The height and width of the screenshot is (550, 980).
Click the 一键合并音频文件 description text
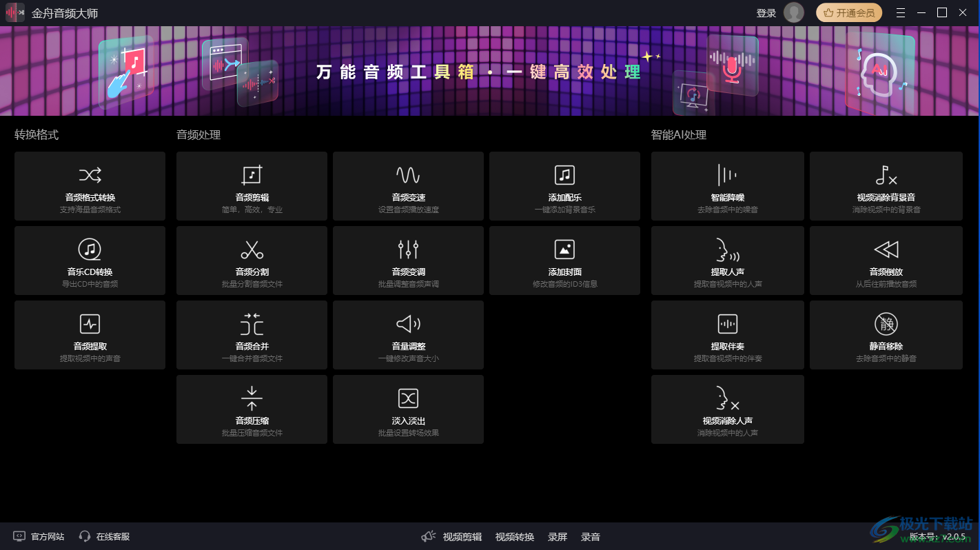(x=252, y=358)
